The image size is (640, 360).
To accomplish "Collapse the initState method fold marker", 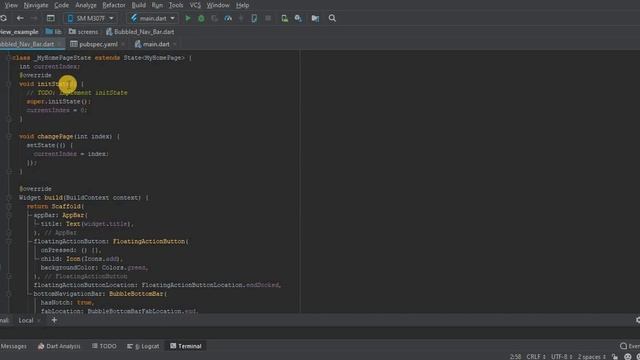I will click(x=9, y=84).
